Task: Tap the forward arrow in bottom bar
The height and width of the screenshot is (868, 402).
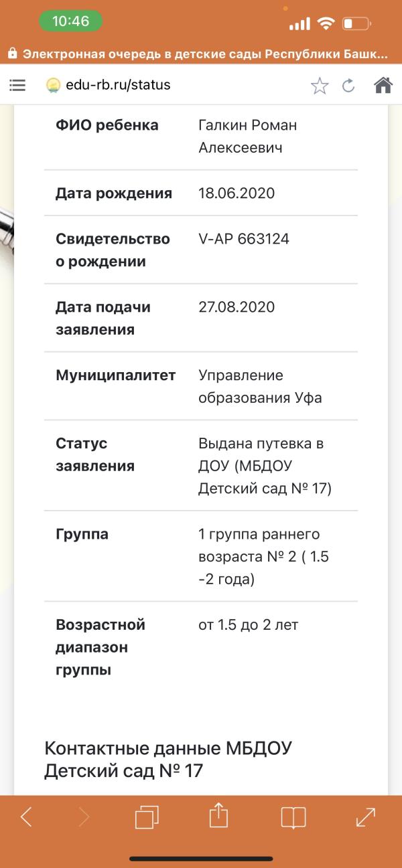Action: click(x=84, y=817)
